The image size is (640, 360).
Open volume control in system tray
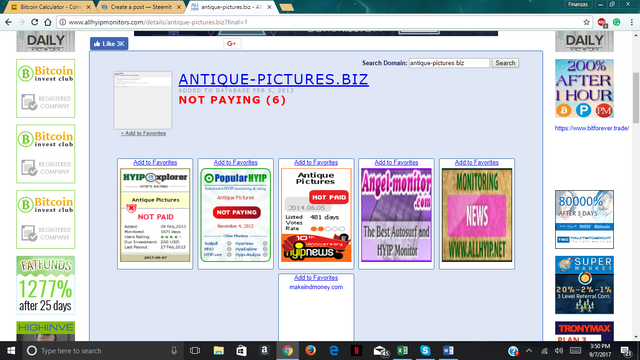tap(559, 351)
